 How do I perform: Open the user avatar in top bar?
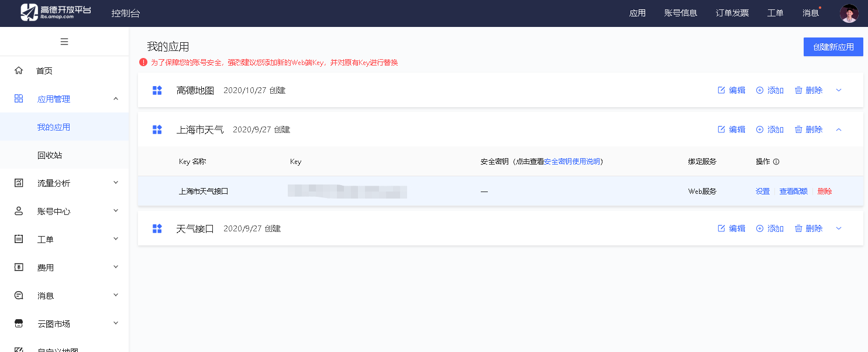[849, 13]
